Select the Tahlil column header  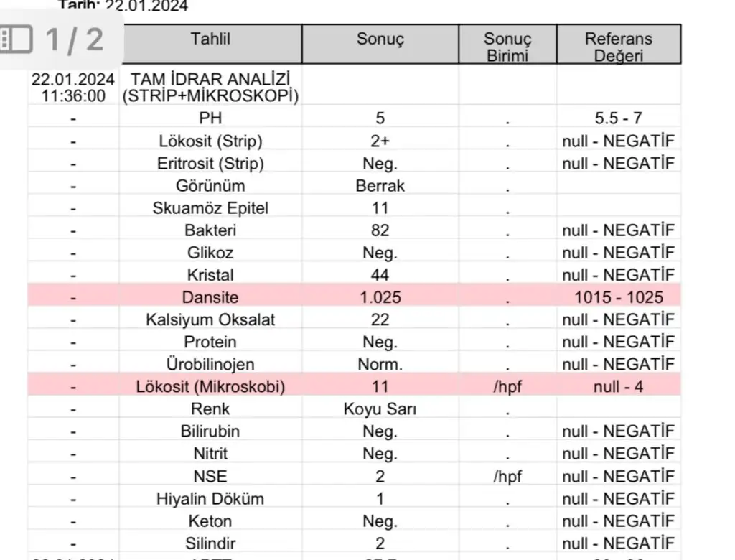pyautogui.click(x=210, y=39)
